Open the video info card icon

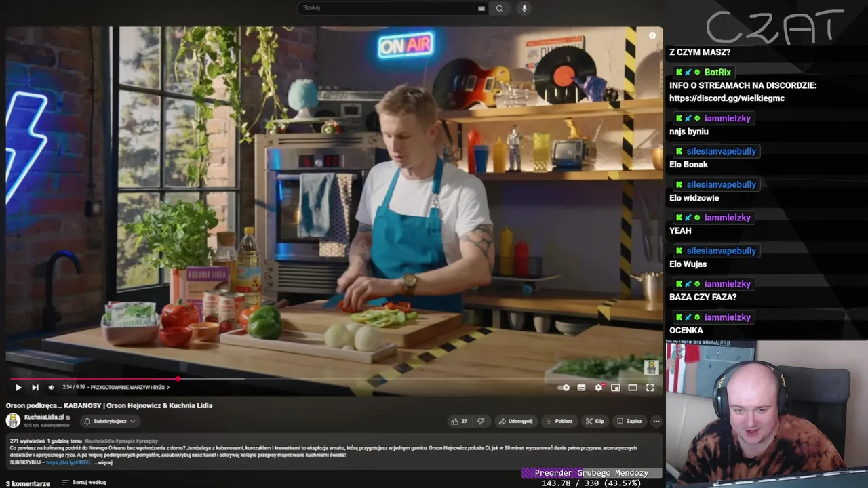click(652, 35)
